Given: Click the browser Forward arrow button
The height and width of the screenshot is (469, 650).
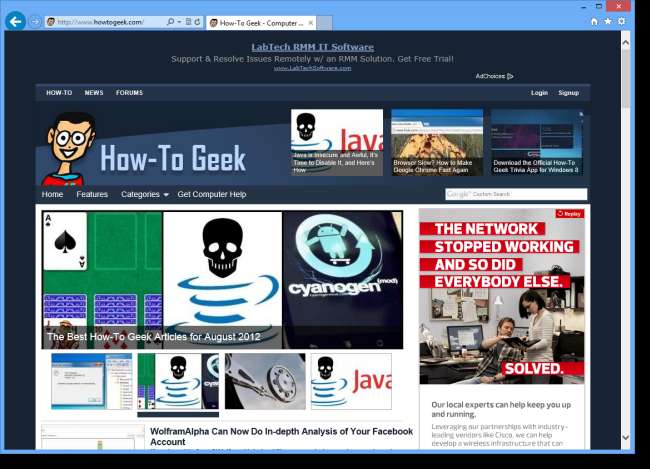Looking at the screenshot, I should coord(35,21).
